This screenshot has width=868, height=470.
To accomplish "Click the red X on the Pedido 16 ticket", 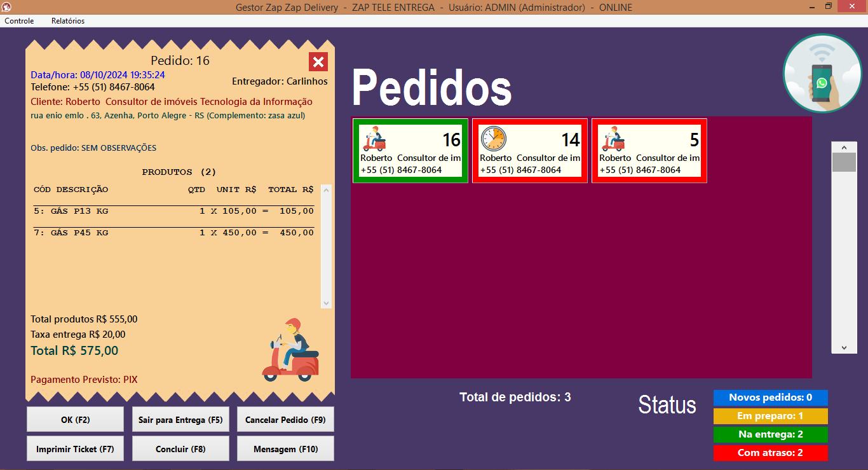I will point(318,62).
